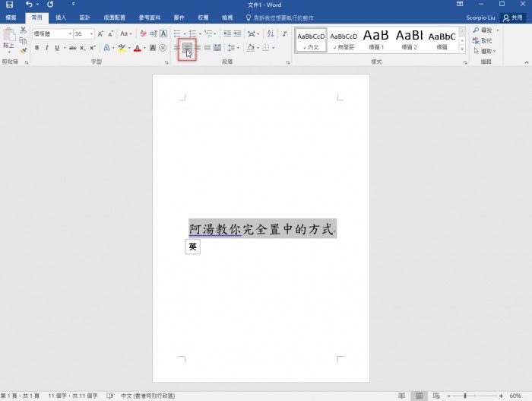Toggle underline formatting
532x401 pixels.
pos(57,48)
